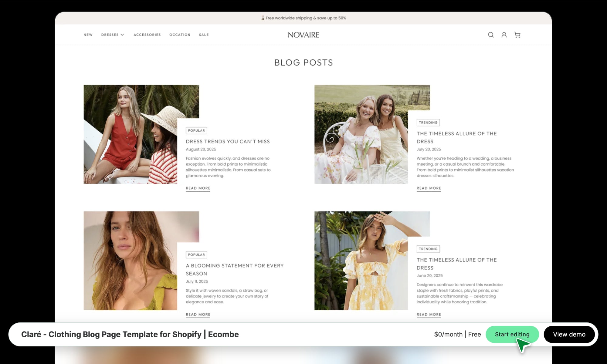Click the Popular tag on Blooming Statement
Screen dimensions: 607x364
(x=196, y=254)
